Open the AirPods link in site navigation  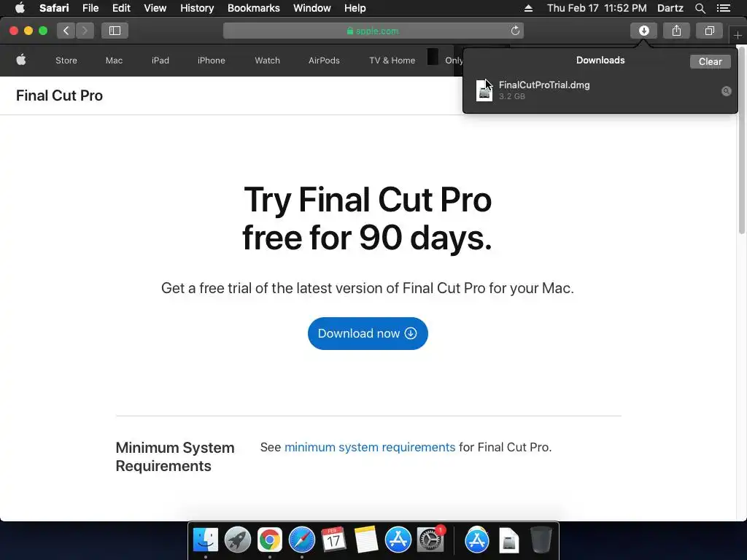click(x=324, y=61)
